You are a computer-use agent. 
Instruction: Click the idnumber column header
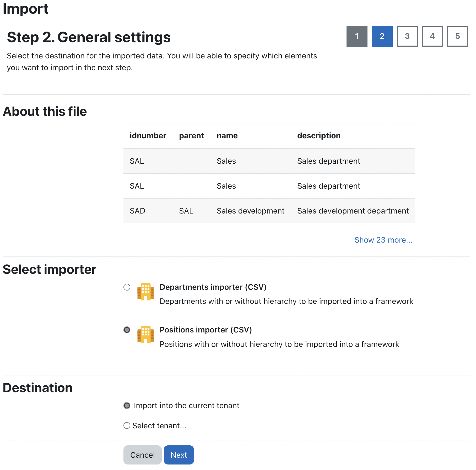click(x=148, y=136)
